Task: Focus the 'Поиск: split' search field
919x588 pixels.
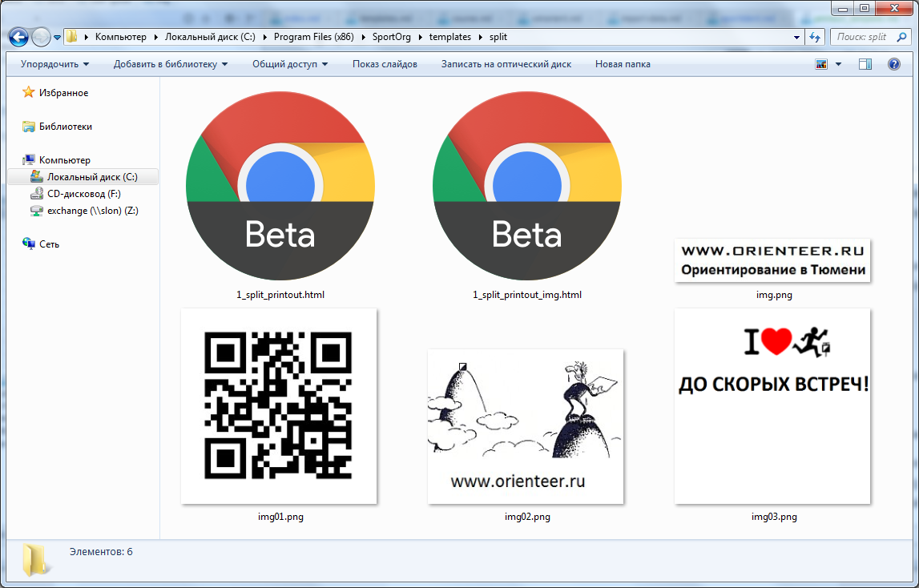Action: point(862,37)
